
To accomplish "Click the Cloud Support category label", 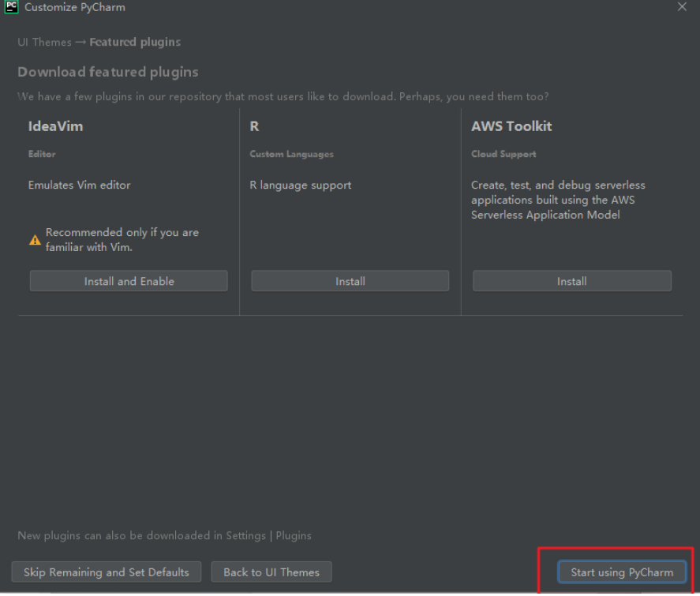I will pyautogui.click(x=503, y=154).
